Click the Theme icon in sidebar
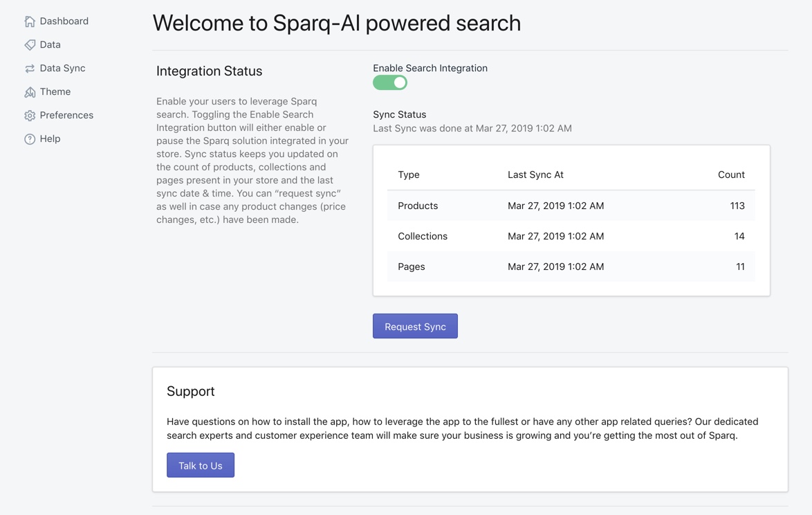This screenshot has width=812, height=515. pyautogui.click(x=30, y=92)
